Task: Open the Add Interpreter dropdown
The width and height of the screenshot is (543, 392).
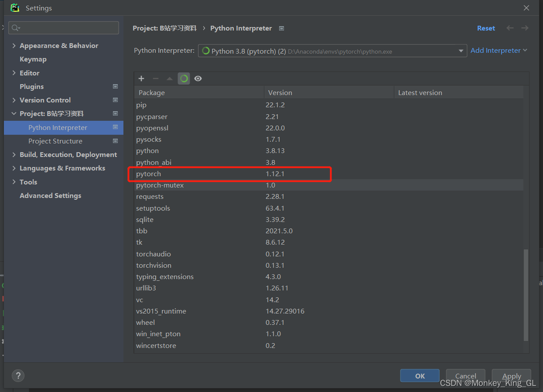Action: 499,51
